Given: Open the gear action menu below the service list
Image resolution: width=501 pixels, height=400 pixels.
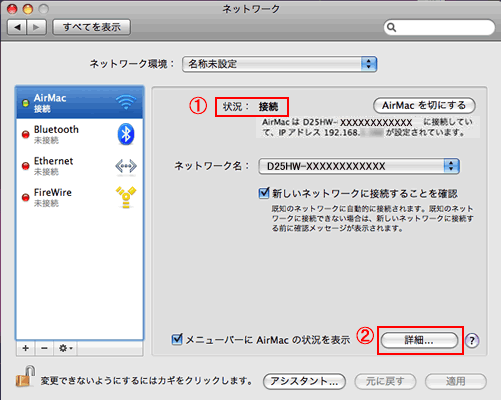Looking at the screenshot, I should click(65, 348).
